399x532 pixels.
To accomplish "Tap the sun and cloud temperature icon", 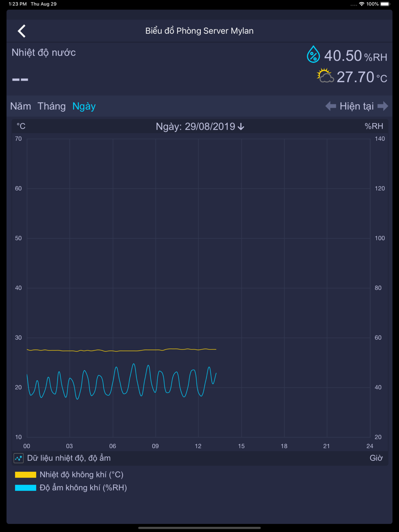I will [x=325, y=75].
